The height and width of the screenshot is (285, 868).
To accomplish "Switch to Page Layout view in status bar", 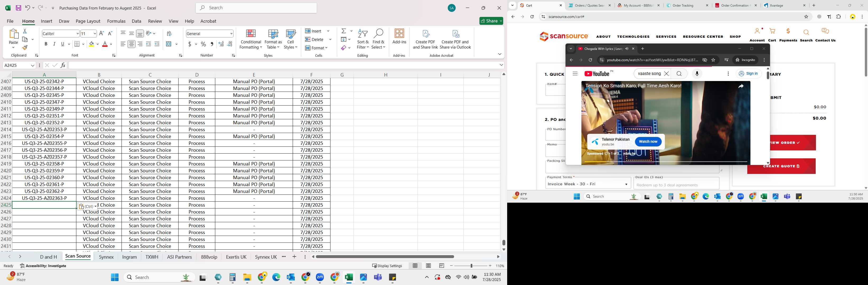I will pyautogui.click(x=428, y=266).
